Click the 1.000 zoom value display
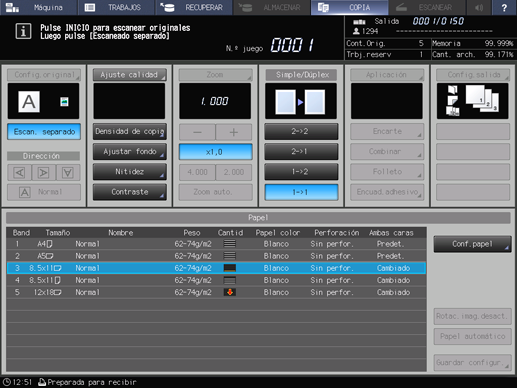The image size is (517, 388). (x=215, y=101)
